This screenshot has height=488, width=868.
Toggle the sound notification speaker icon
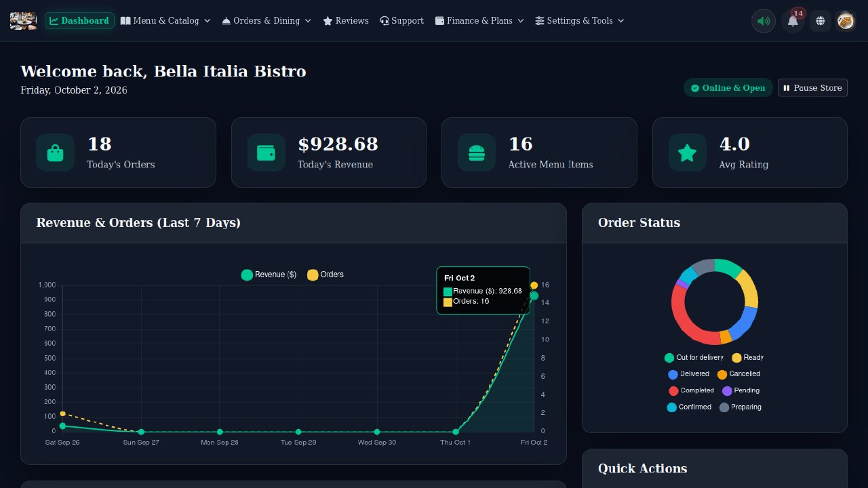(x=764, y=21)
